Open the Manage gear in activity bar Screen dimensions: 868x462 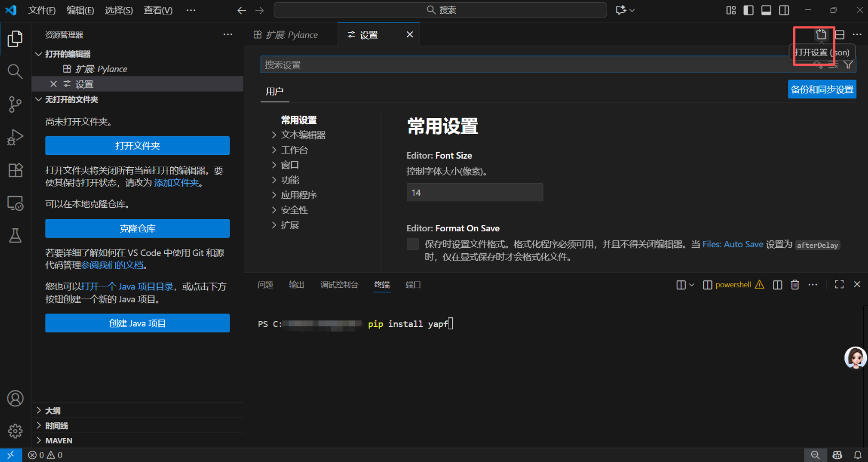(15, 431)
